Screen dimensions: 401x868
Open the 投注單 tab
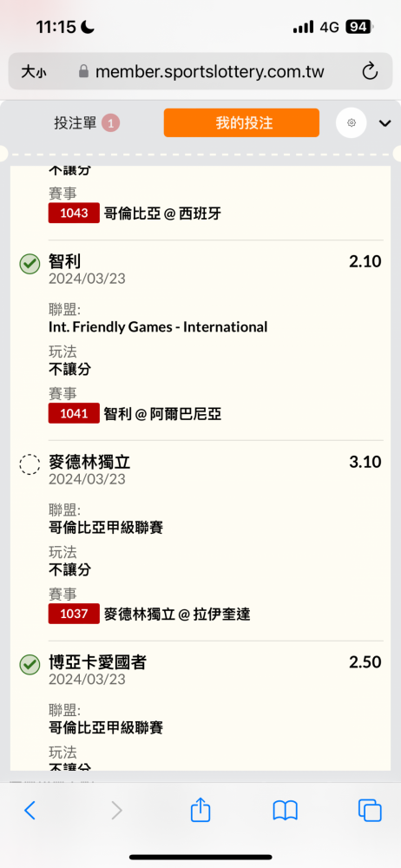click(87, 123)
